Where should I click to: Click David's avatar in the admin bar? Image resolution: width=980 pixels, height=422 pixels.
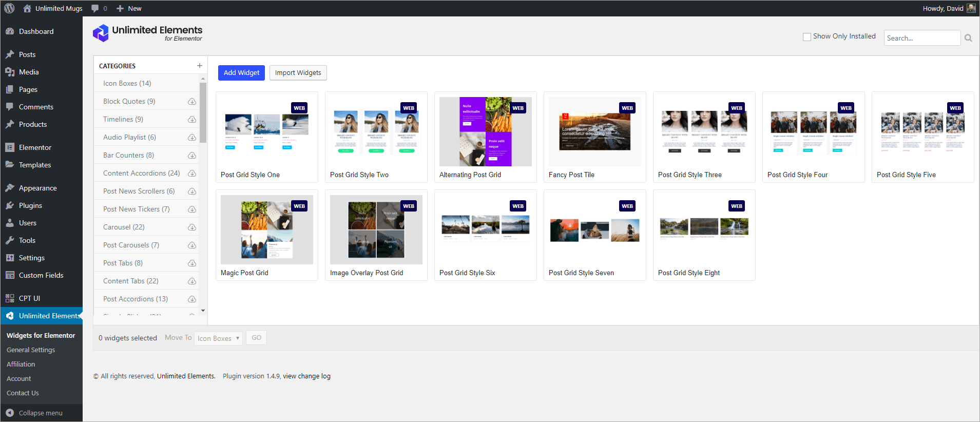[x=971, y=8]
